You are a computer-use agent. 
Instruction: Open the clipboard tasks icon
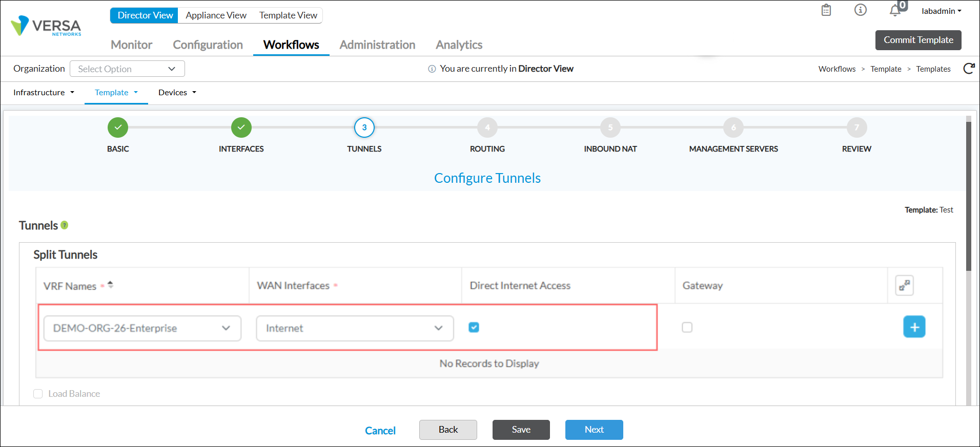coord(826,10)
